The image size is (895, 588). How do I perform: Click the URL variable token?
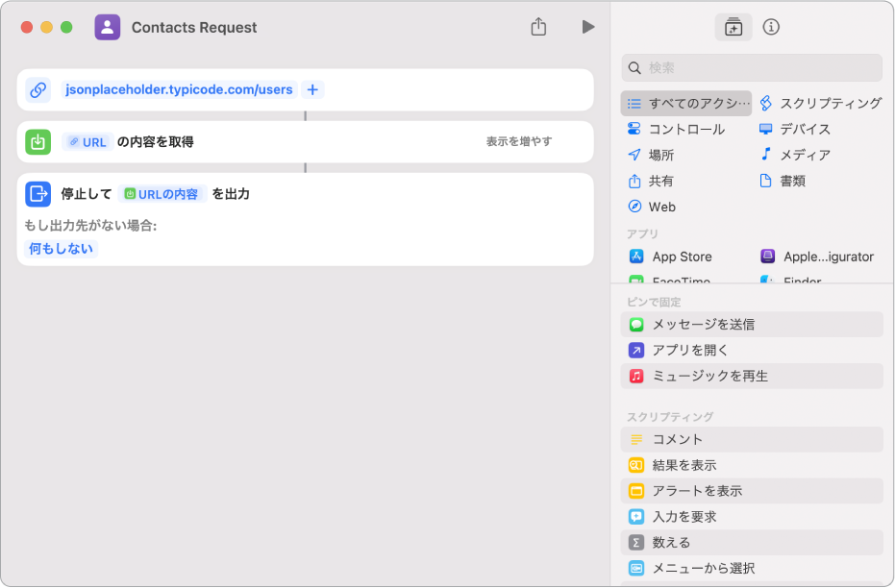[87, 142]
